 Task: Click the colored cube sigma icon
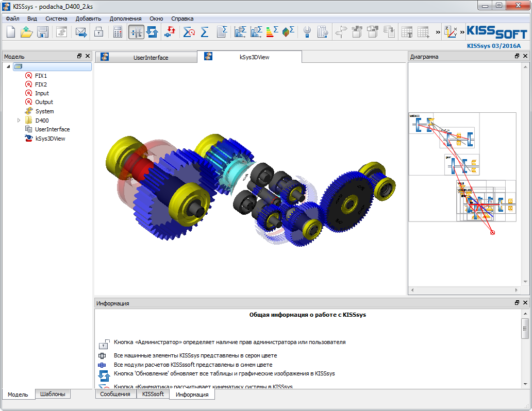point(288,32)
